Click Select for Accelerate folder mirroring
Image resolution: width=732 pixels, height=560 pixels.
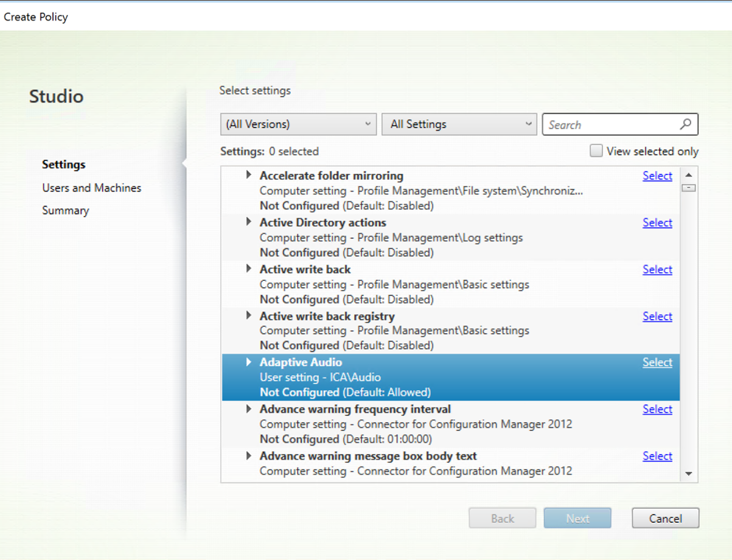click(657, 176)
